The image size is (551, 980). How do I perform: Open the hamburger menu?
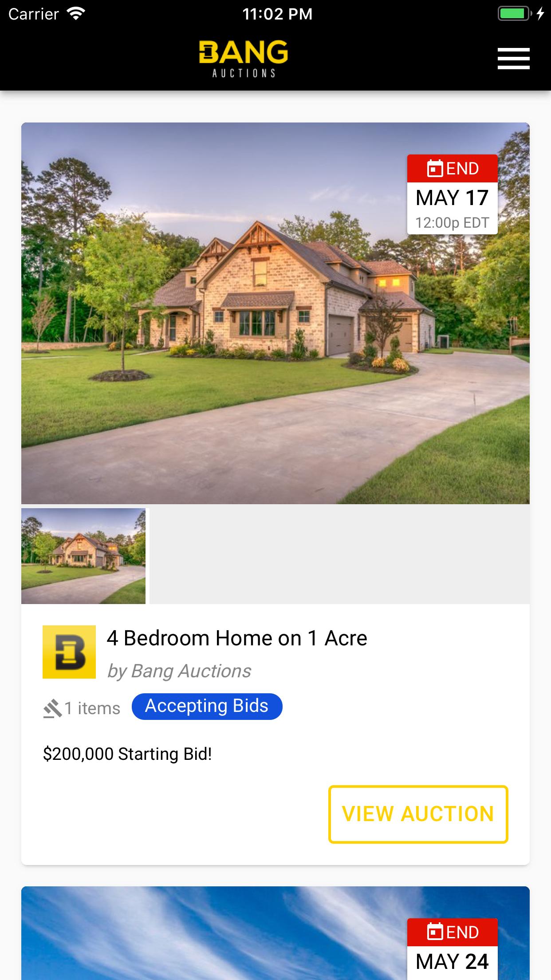pos(513,59)
